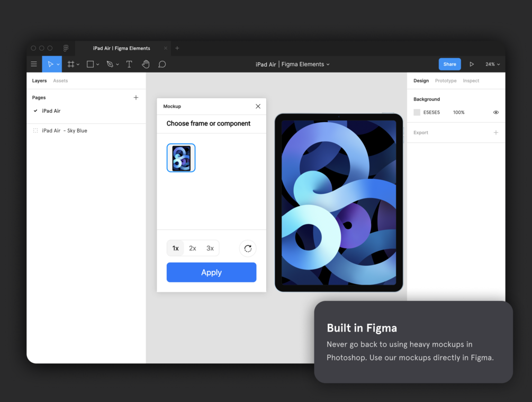
Task: Expand the Frame tool dropdown chevron
Action: (x=78, y=65)
